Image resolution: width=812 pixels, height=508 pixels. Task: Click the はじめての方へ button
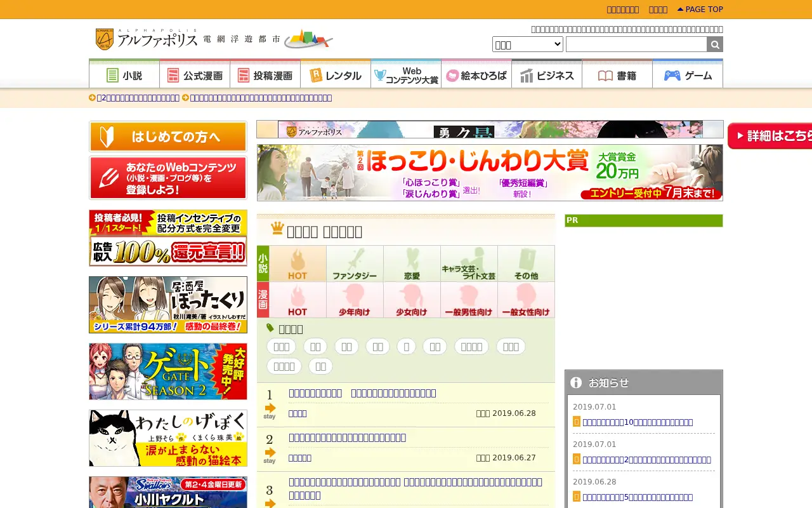(x=168, y=137)
